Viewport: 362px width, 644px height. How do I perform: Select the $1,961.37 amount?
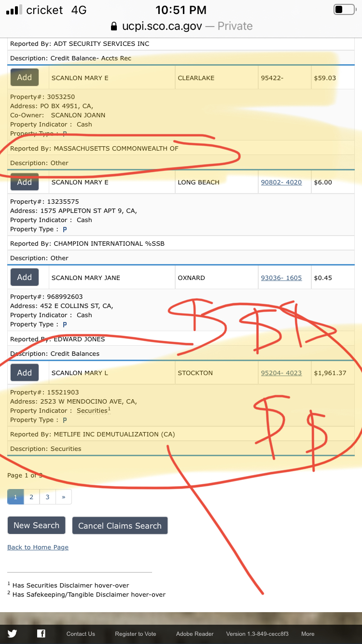(x=330, y=373)
